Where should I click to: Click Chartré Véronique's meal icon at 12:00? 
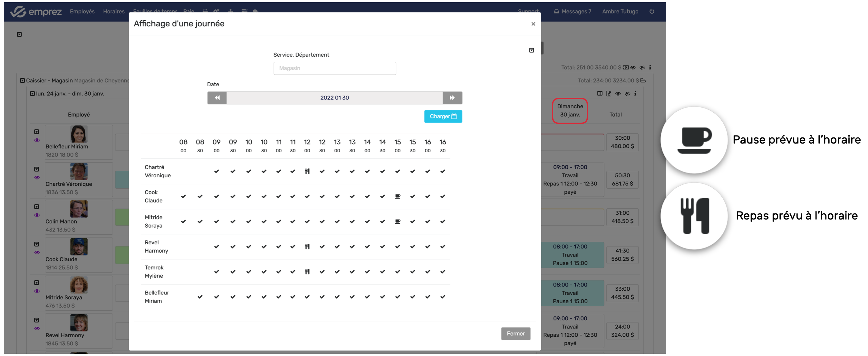(x=307, y=171)
